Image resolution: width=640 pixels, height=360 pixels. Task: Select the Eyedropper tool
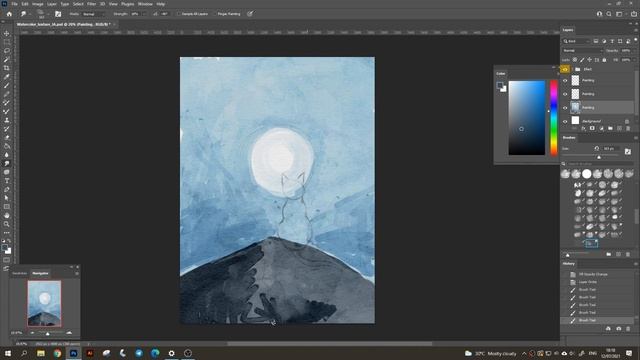(x=7, y=77)
